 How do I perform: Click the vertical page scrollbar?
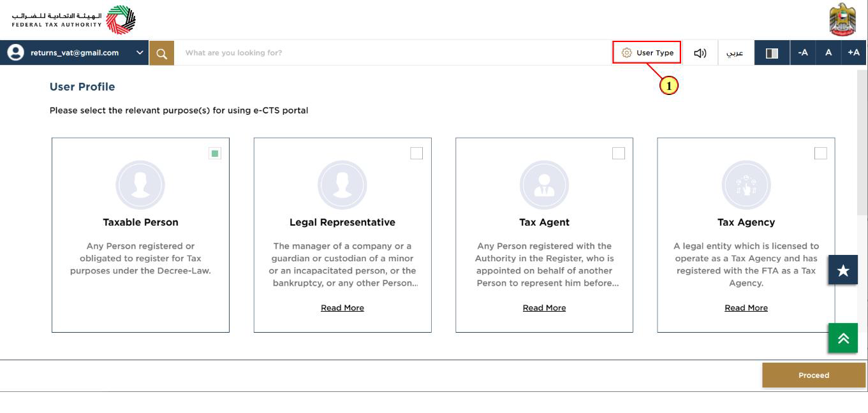(862, 143)
